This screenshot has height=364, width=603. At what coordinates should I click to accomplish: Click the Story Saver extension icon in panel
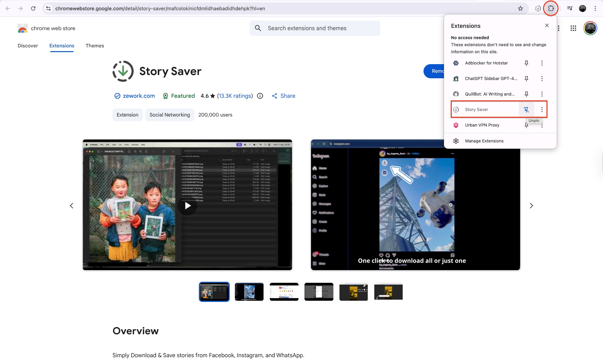pyautogui.click(x=456, y=109)
